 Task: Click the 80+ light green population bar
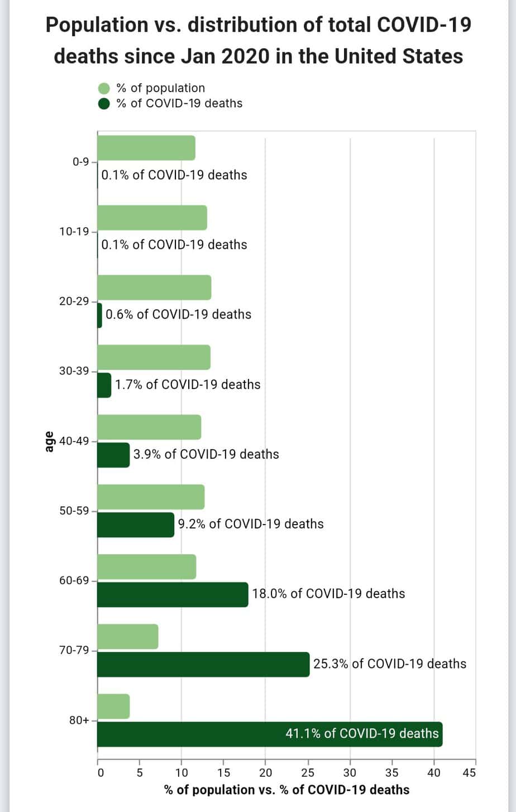113,707
